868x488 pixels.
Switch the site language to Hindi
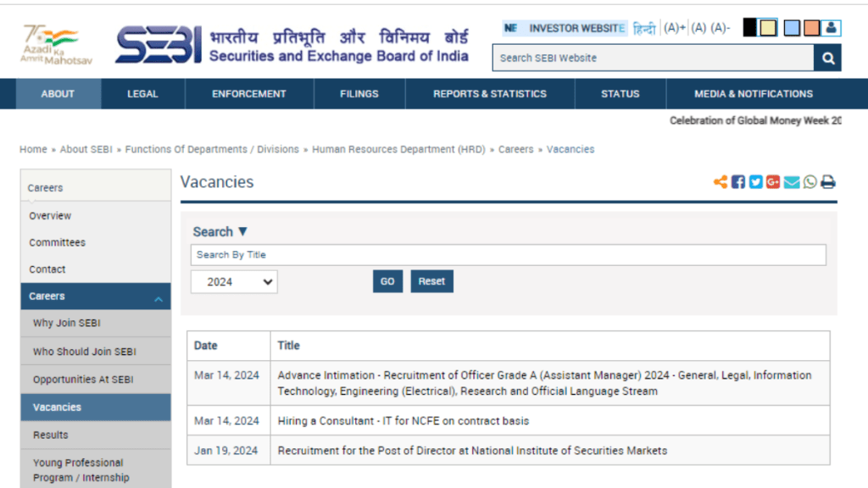point(644,28)
